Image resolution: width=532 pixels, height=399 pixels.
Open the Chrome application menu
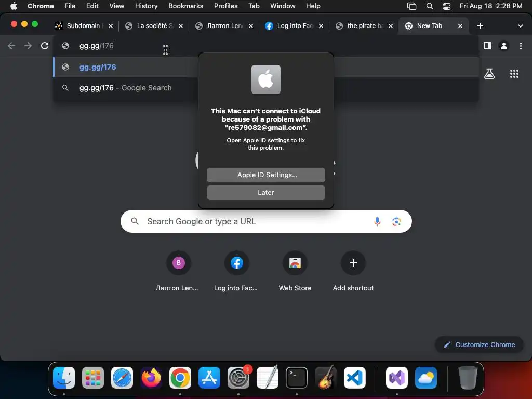[x=41, y=6]
